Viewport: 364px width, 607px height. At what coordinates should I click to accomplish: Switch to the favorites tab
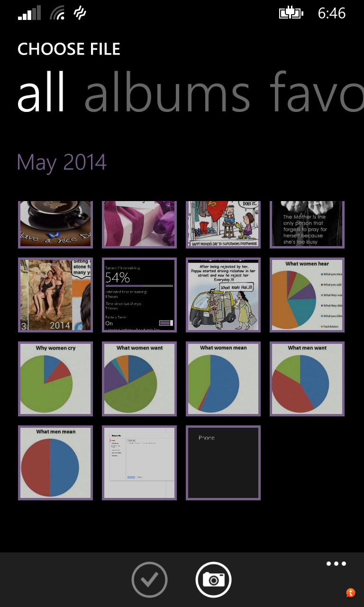(x=317, y=92)
